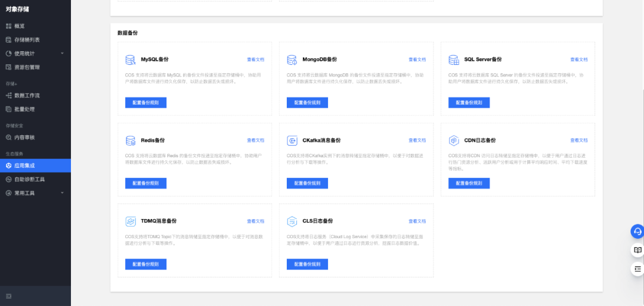Click 配置备份规则 under CKafka消息备份

pos(307,183)
